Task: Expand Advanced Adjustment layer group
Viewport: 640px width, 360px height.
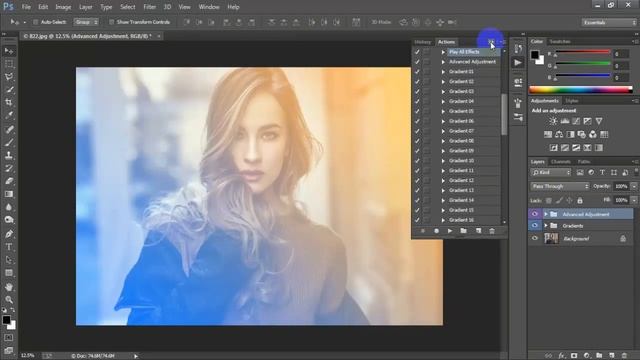Action: 546,214
